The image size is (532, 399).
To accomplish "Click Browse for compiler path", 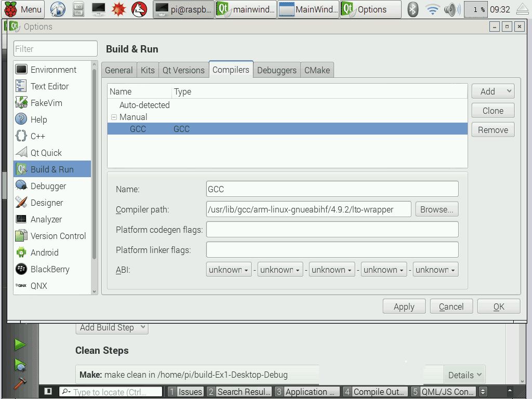I will [x=436, y=209].
